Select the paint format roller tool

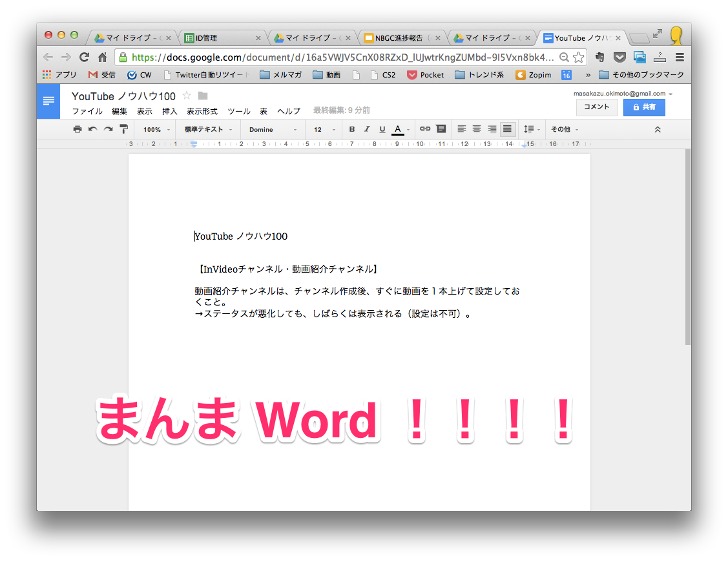123,129
